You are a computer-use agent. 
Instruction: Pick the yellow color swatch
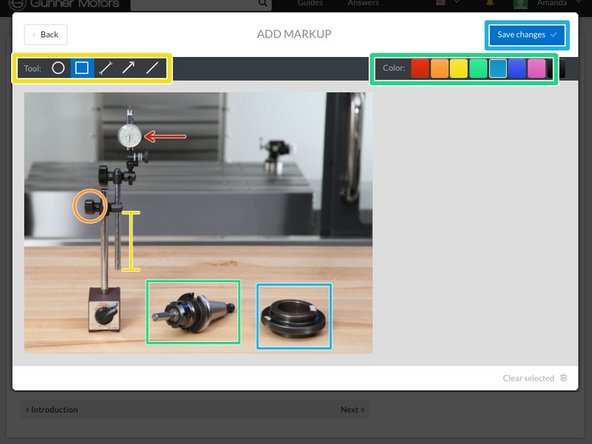pos(459,68)
